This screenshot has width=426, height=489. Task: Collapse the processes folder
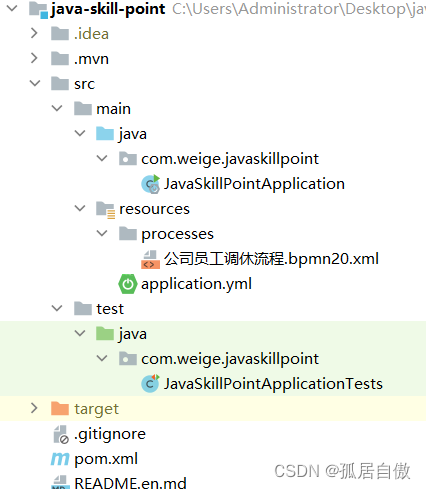coord(102,233)
